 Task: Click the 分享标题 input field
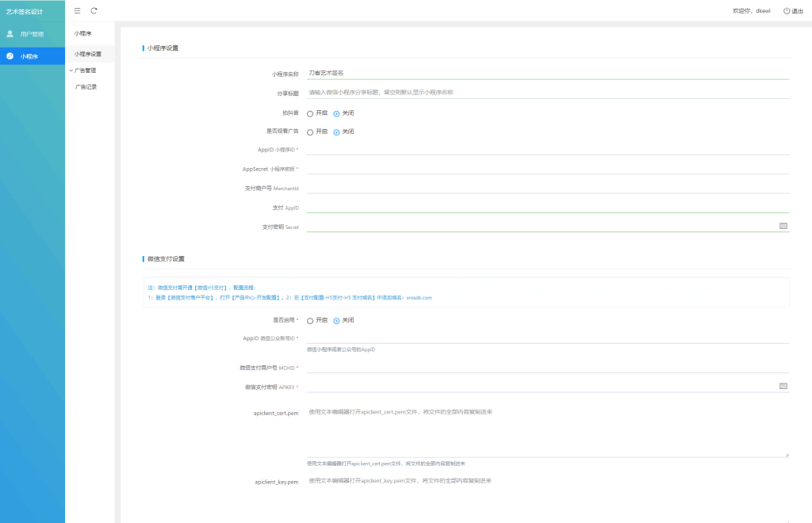[547, 93]
